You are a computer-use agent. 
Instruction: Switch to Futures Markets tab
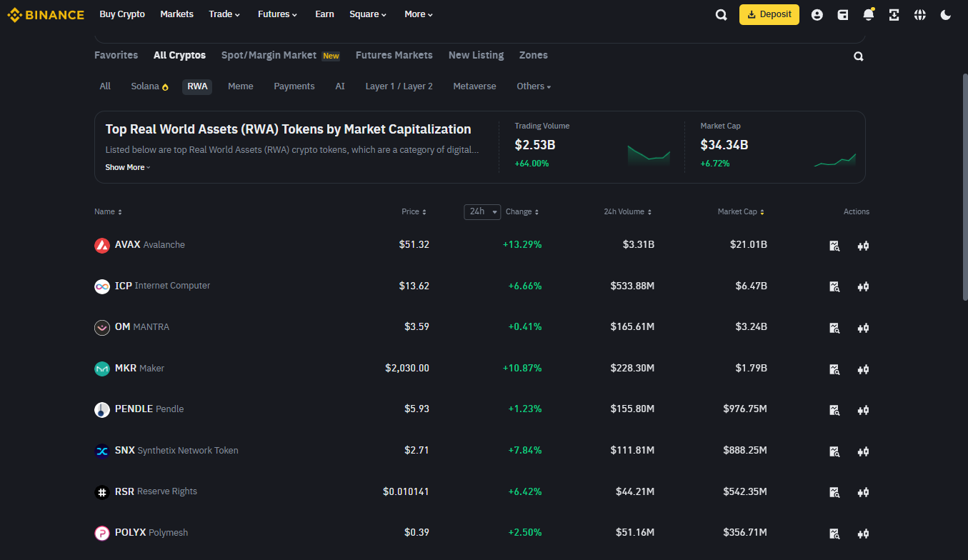coord(394,55)
